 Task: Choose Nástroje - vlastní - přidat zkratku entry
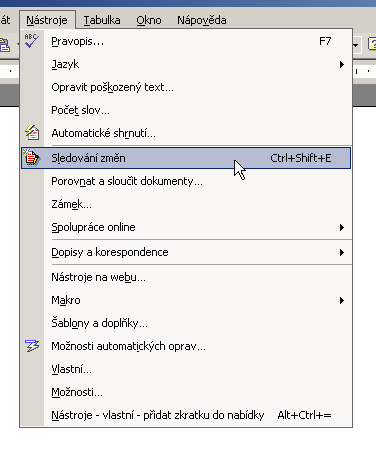point(186,415)
